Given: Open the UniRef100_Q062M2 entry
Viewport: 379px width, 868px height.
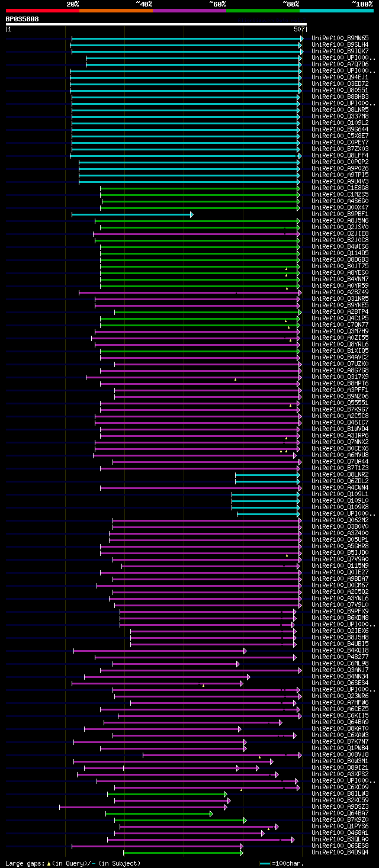Looking at the screenshot, I should (x=340, y=520).
